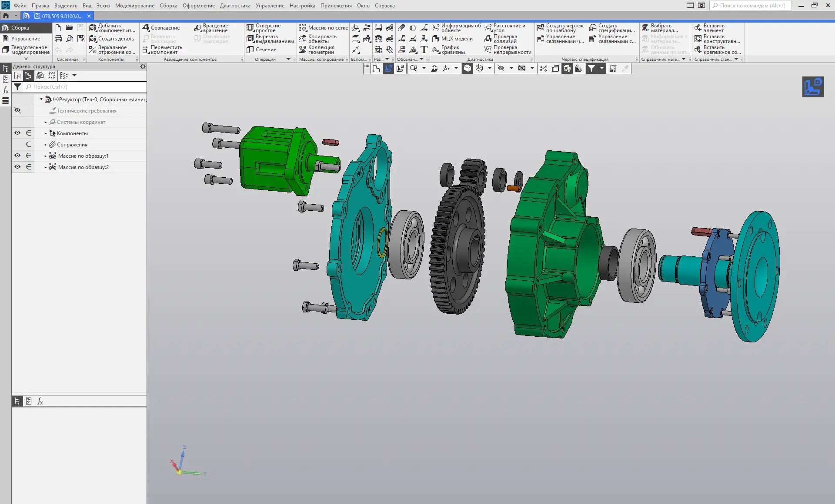Open the Моделирование menu

tap(134, 6)
